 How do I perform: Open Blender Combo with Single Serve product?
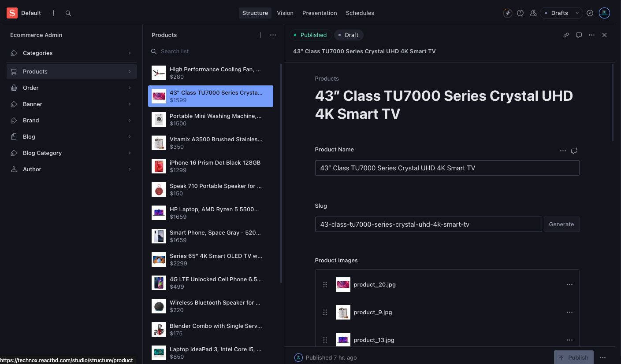(x=211, y=329)
